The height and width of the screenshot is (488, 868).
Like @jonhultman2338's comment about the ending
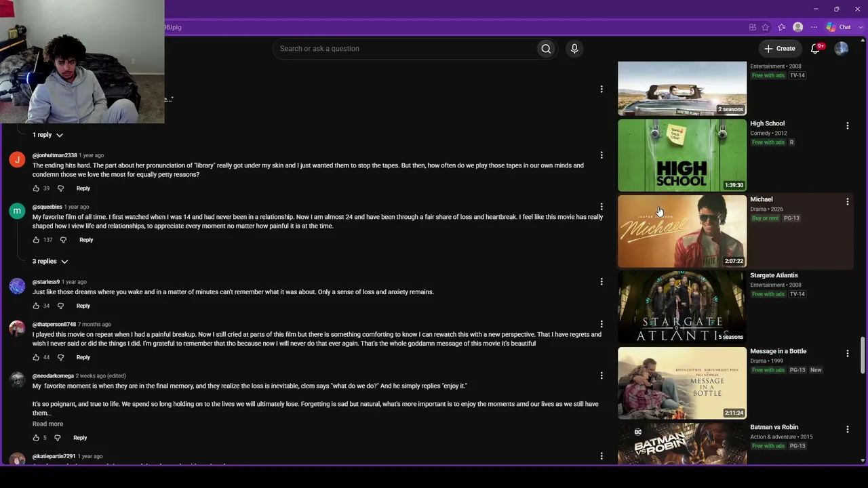36,188
